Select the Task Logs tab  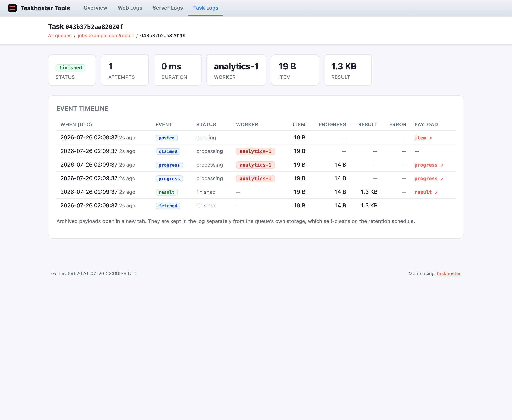[206, 8]
